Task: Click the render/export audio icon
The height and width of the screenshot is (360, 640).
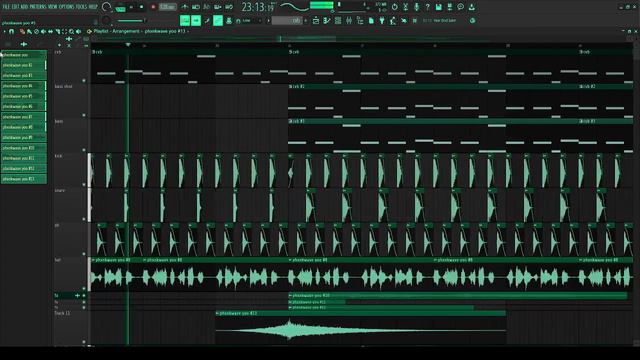Action: 449,7
